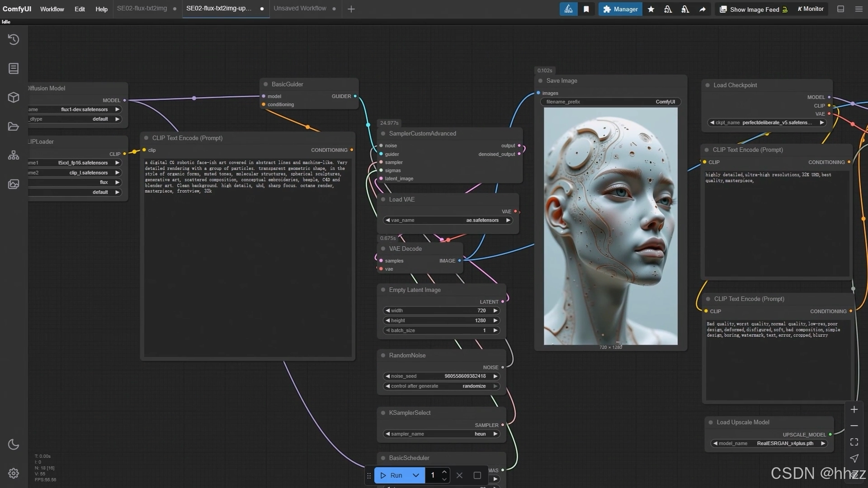
Task: Open the model library tree icon
Action: point(14,155)
